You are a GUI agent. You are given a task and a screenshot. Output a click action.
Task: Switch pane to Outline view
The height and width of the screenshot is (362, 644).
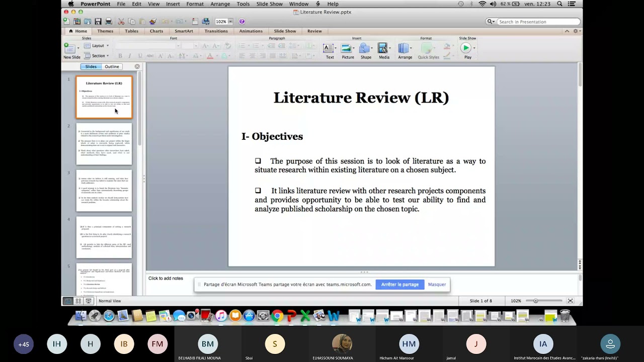coord(112,66)
